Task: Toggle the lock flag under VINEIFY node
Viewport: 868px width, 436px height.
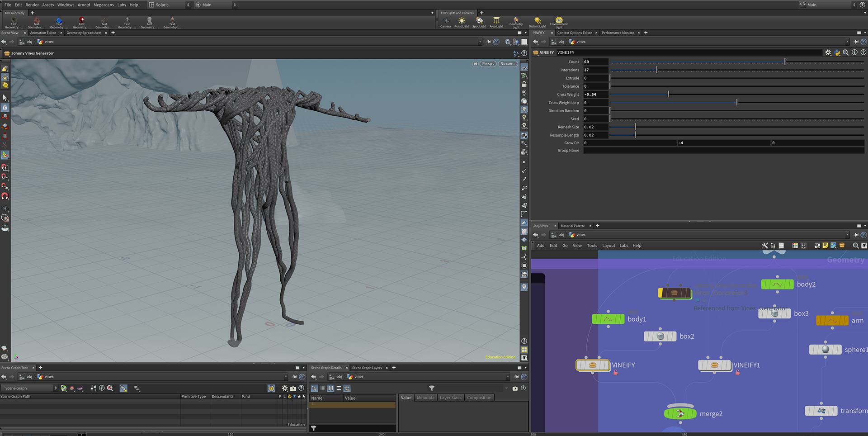Action: pos(616,373)
